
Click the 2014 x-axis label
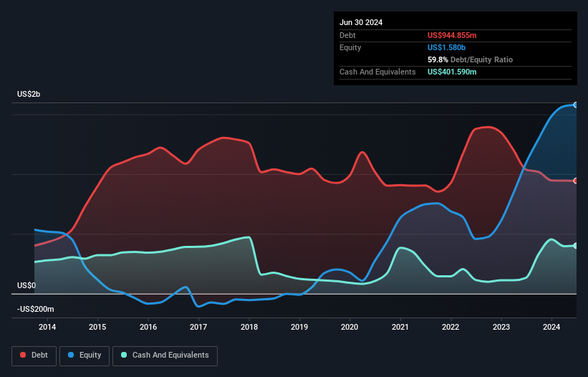[47, 327]
